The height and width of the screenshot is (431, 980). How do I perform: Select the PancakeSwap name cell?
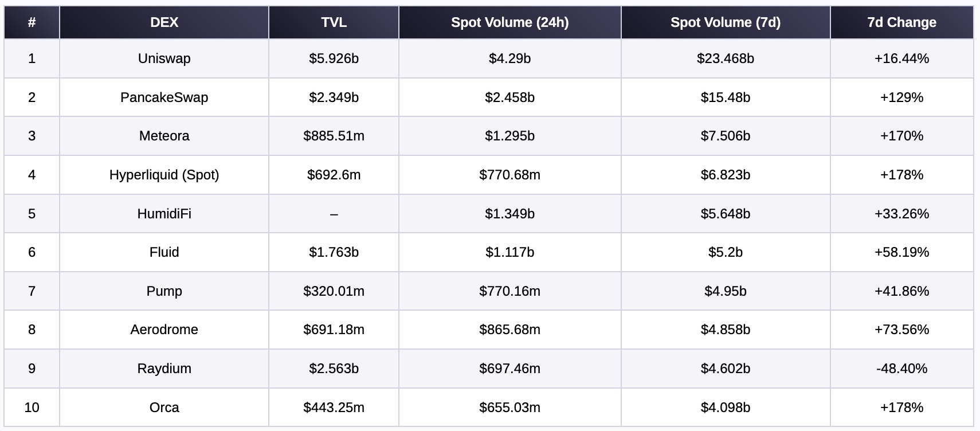[164, 97]
